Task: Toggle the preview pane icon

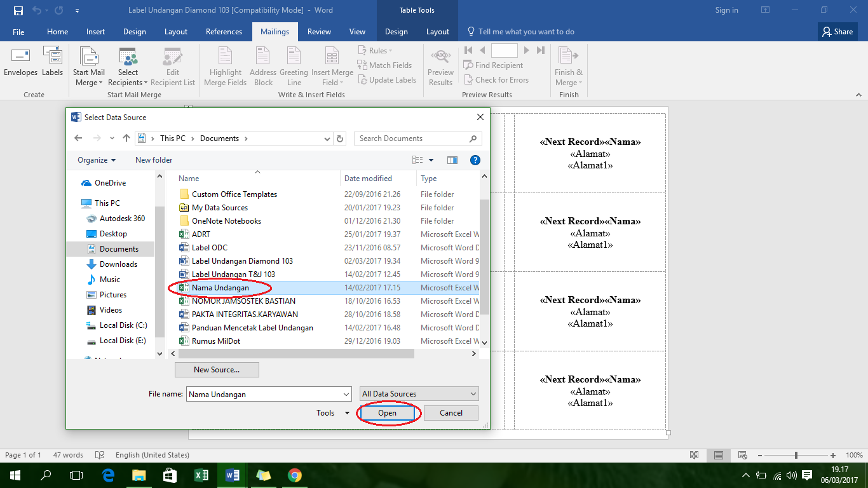Action: click(x=452, y=160)
